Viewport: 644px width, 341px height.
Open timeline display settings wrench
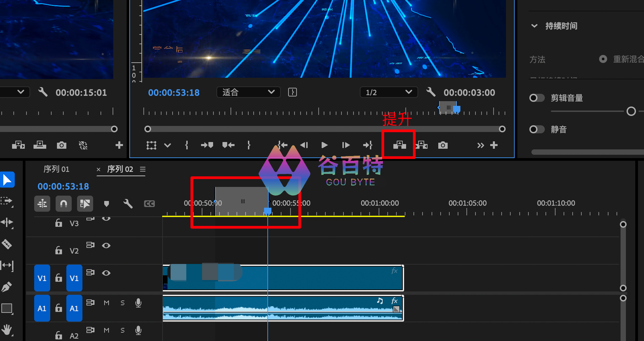(128, 204)
